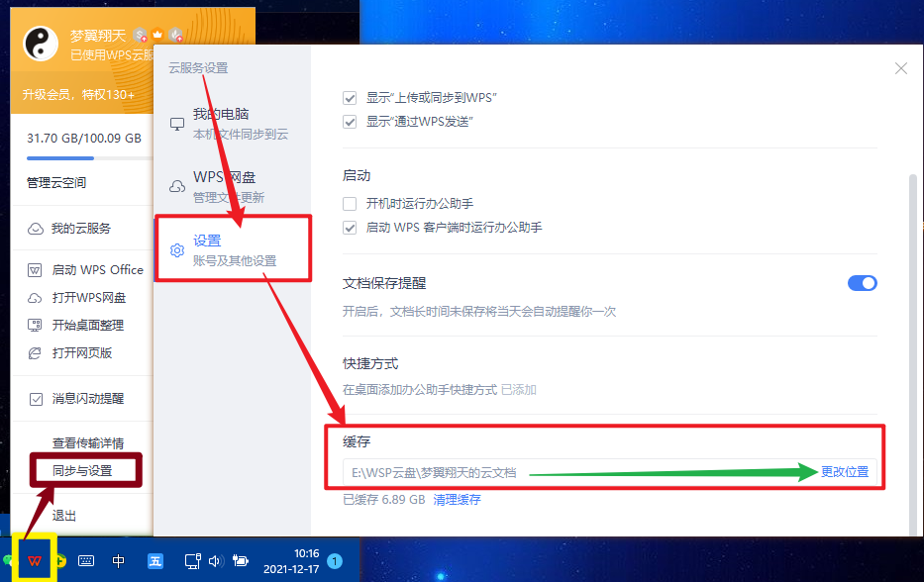Click the green tray icon right of WPS

tap(60, 561)
